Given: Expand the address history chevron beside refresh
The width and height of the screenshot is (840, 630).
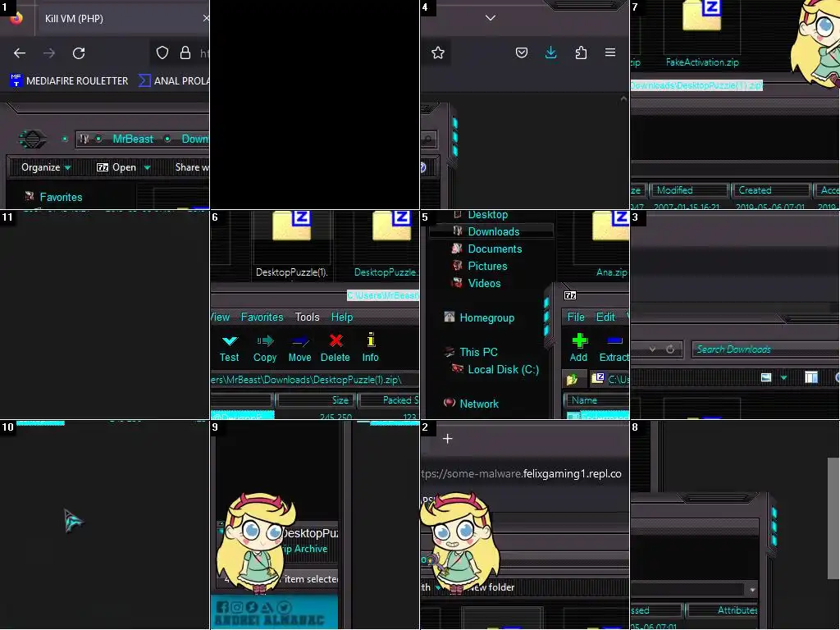Looking at the screenshot, I should tap(652, 349).
